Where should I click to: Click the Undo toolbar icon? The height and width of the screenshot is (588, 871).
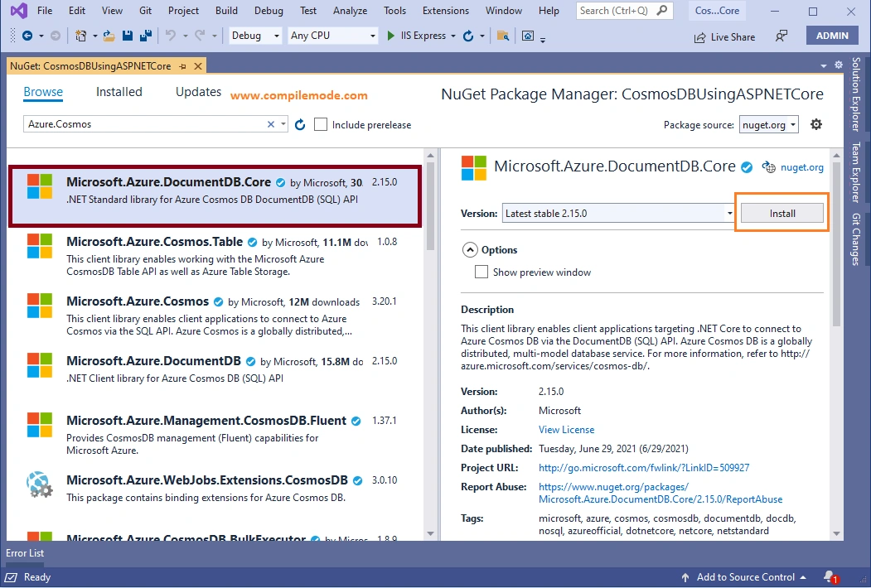171,36
